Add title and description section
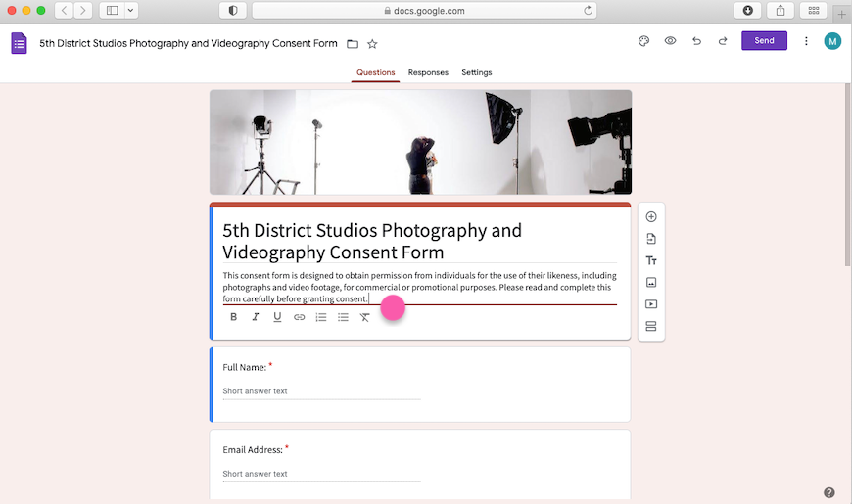The image size is (852, 504). [651, 260]
